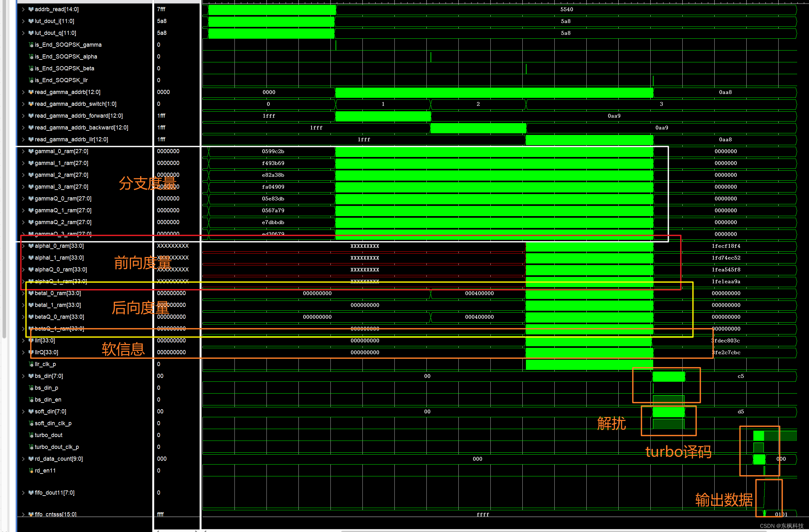Click waveform value 0599c2b on gammaI_0_ram
This screenshot has width=809, height=532.
point(273,152)
